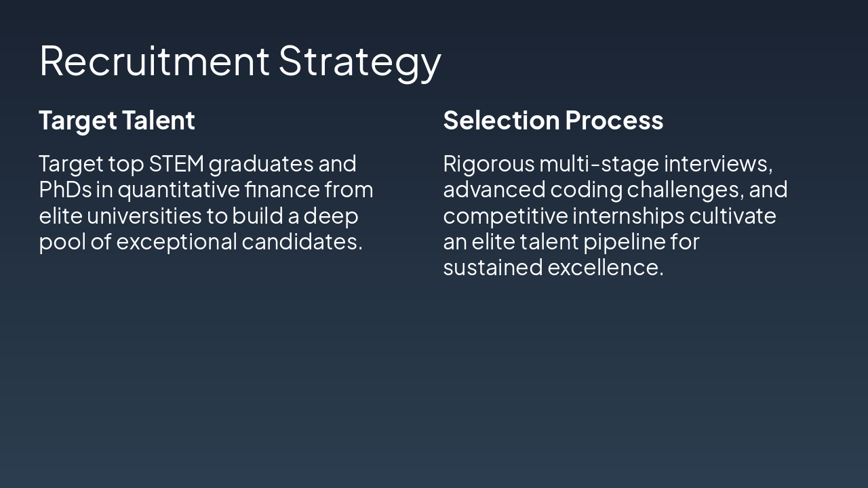Click the word candidates in left paragraph
The width and height of the screenshot is (868, 488).
302,242
